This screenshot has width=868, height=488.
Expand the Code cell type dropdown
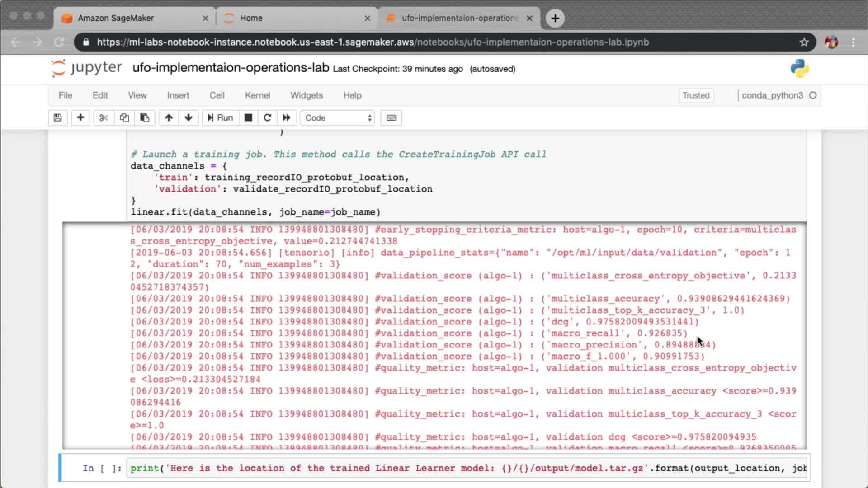coord(338,118)
